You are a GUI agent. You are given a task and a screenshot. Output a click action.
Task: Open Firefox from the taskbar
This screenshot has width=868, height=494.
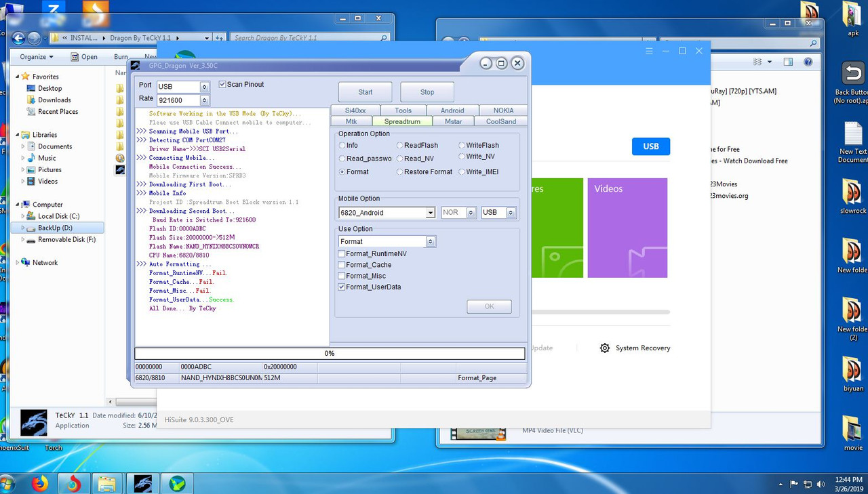[x=40, y=484]
